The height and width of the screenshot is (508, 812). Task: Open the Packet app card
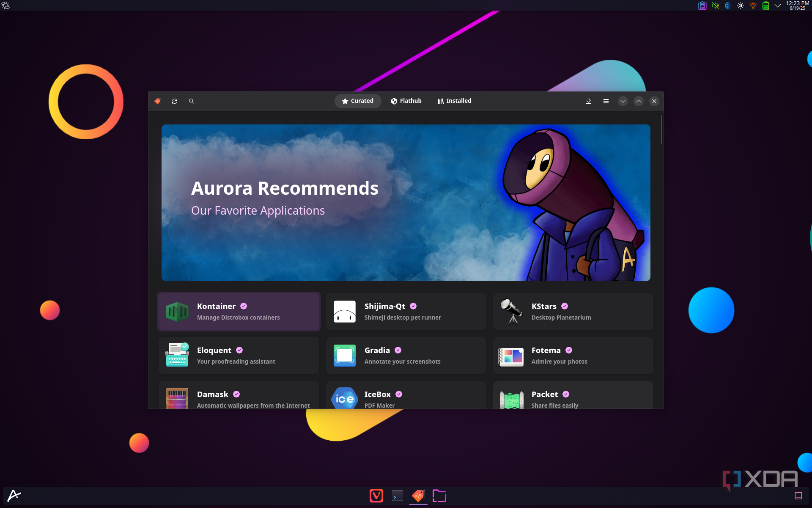573,395
